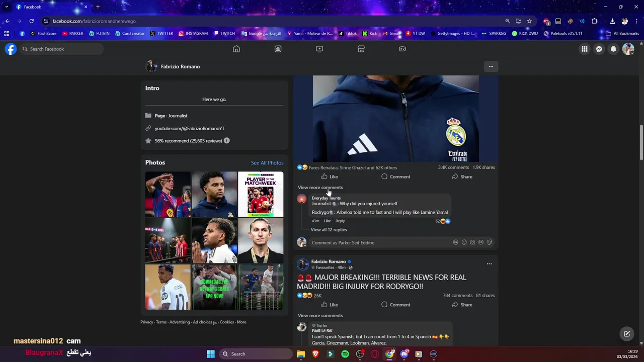
Task: Expand View more comments under the Rodrygo post
Action: point(320,316)
